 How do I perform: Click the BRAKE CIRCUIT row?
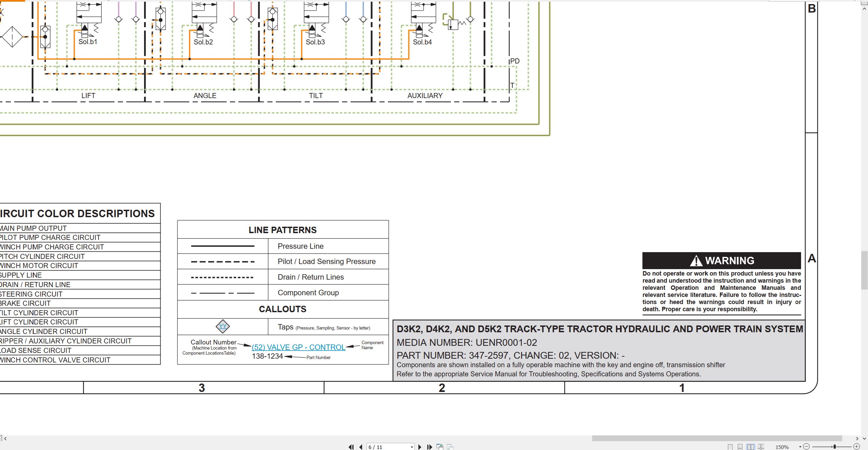pos(80,303)
